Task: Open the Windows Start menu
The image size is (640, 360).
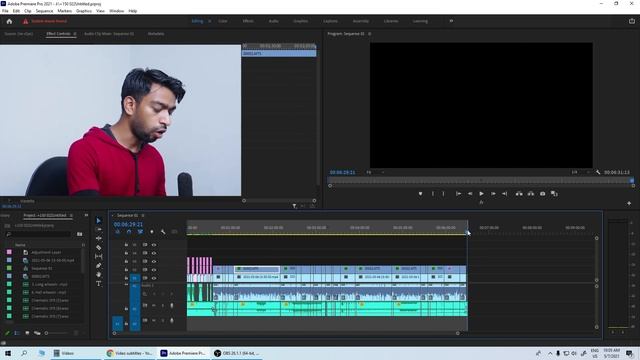Action: click(7, 353)
